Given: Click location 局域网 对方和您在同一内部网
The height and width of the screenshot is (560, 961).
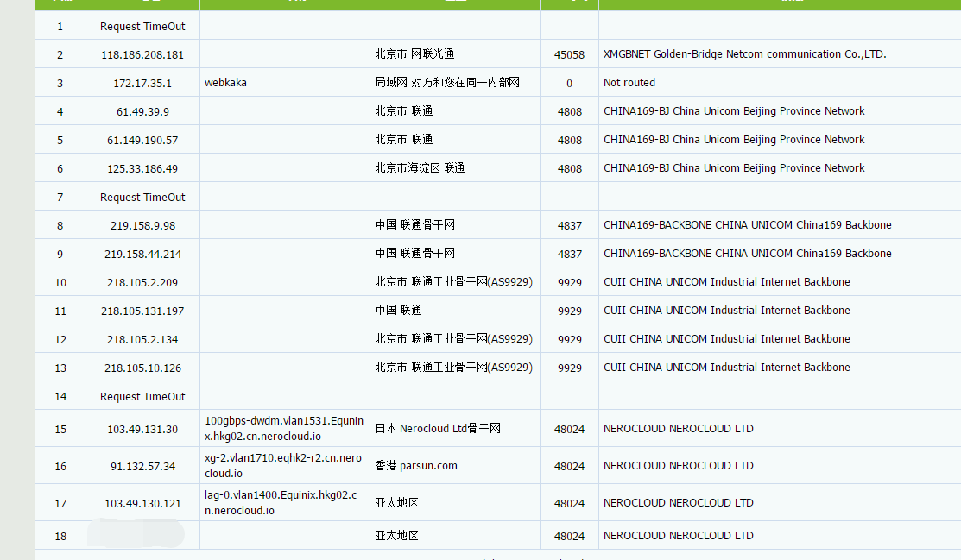Looking at the screenshot, I should click(x=447, y=82).
